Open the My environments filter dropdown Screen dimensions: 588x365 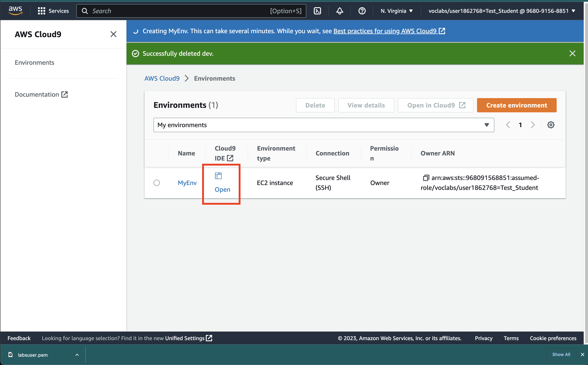[x=487, y=125]
